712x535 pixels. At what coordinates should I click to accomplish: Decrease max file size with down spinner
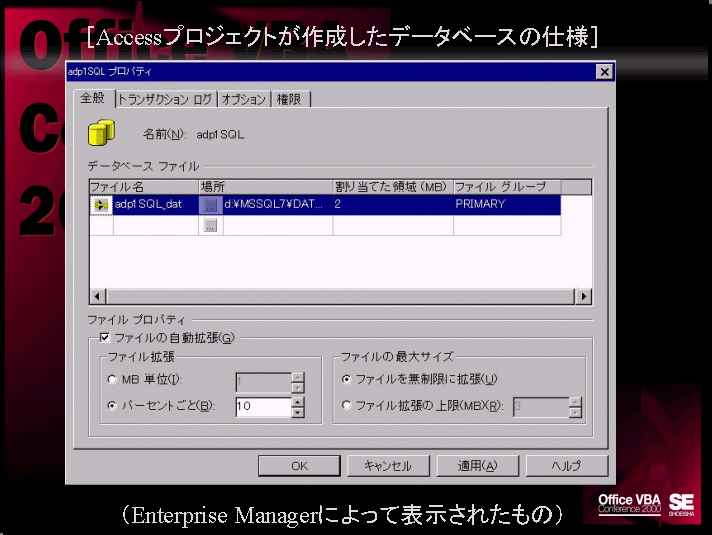point(575,411)
